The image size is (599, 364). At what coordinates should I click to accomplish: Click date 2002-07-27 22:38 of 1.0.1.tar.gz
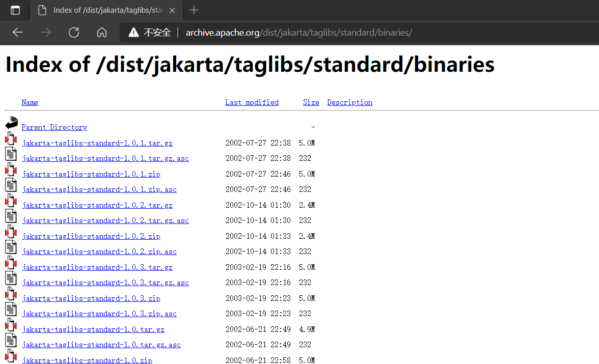click(258, 143)
